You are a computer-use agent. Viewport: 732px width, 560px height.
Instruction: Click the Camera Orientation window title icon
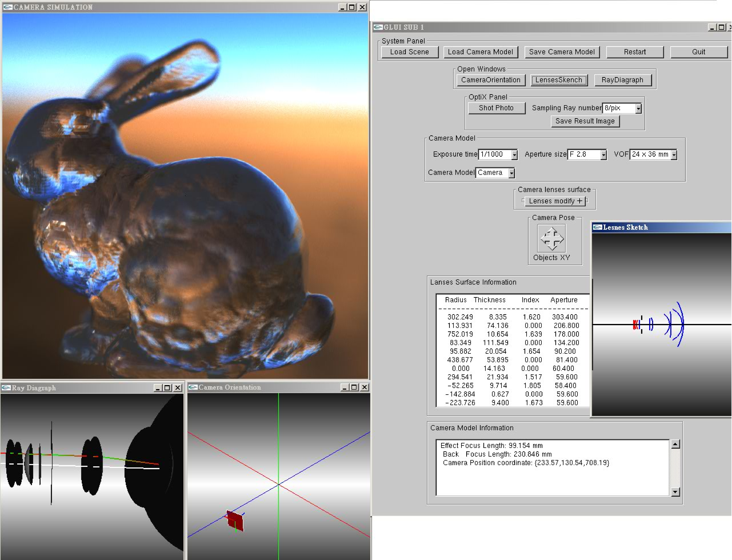(x=193, y=387)
